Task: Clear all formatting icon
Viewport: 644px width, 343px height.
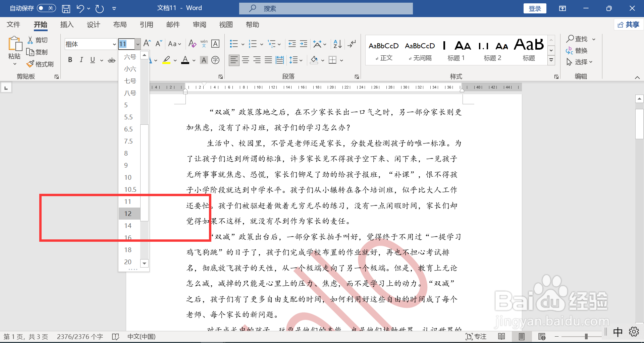Action: [192, 44]
